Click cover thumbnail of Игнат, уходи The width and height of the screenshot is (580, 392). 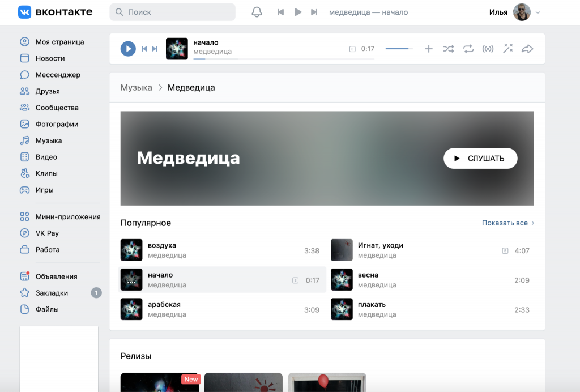pyautogui.click(x=342, y=250)
